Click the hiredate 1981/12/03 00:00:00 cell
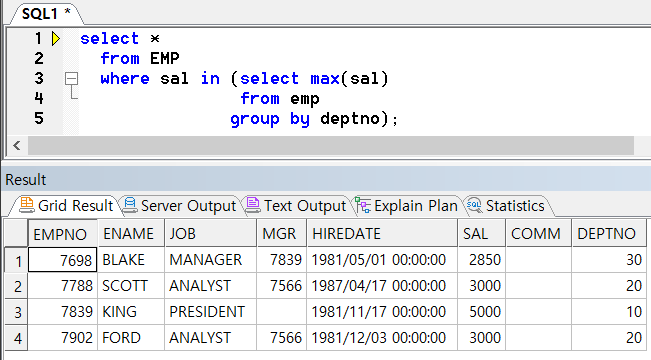This screenshot has height=360, width=651. coord(382,338)
